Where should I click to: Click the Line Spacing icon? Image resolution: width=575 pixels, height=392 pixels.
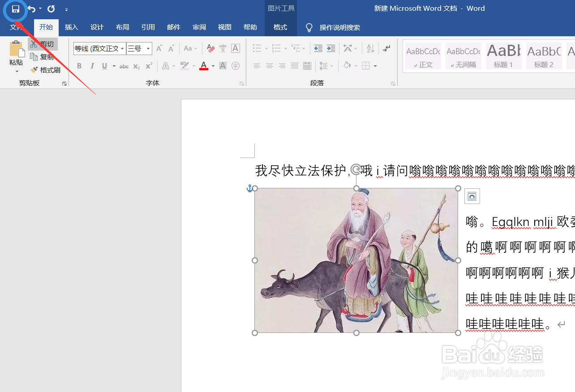coord(324,66)
